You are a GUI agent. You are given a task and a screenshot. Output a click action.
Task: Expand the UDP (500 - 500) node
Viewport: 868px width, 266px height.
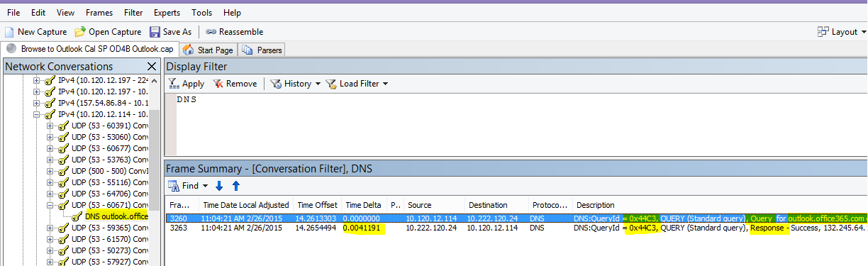[50, 170]
